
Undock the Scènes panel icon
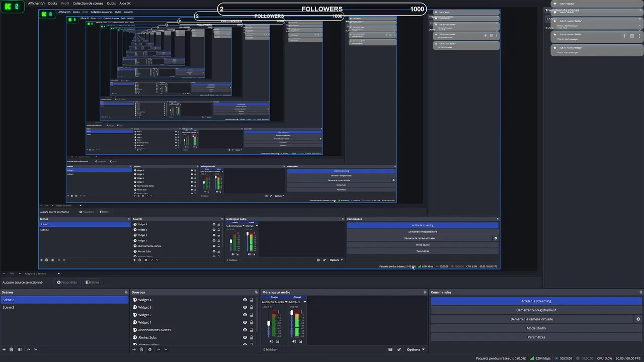pos(126,292)
